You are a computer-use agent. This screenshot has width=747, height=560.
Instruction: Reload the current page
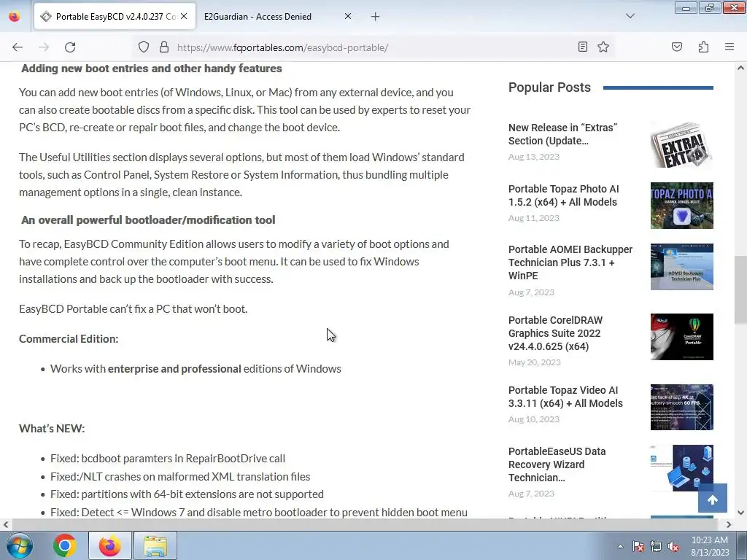70,47
